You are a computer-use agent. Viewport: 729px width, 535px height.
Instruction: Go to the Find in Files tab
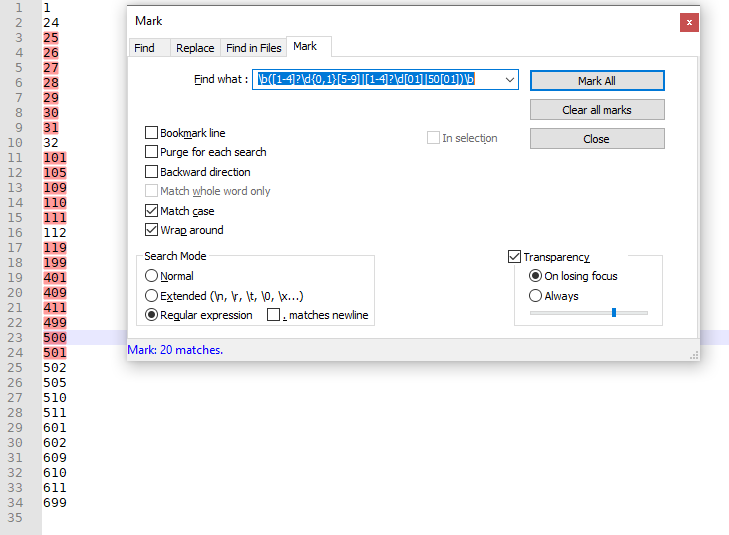click(x=253, y=48)
